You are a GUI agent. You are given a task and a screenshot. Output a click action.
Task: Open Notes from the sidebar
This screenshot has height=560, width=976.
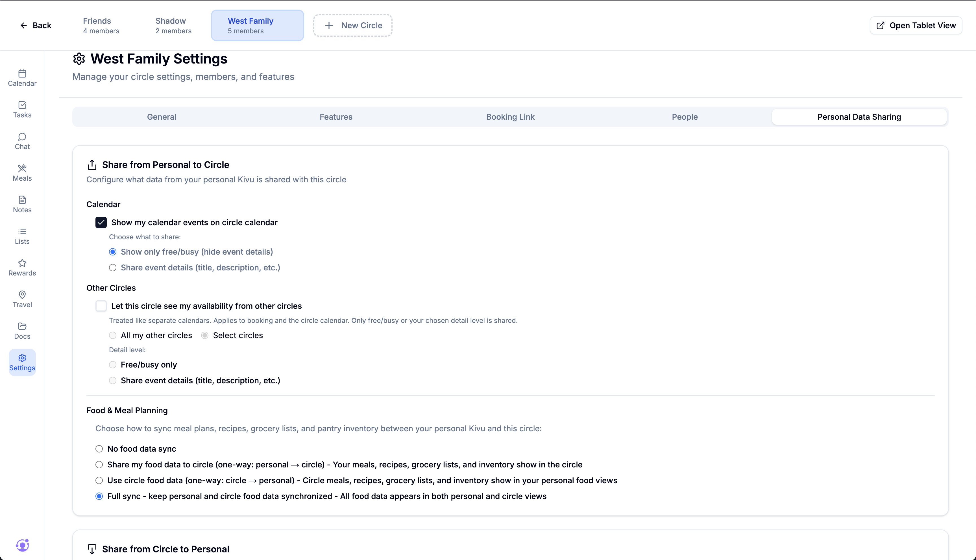click(22, 204)
